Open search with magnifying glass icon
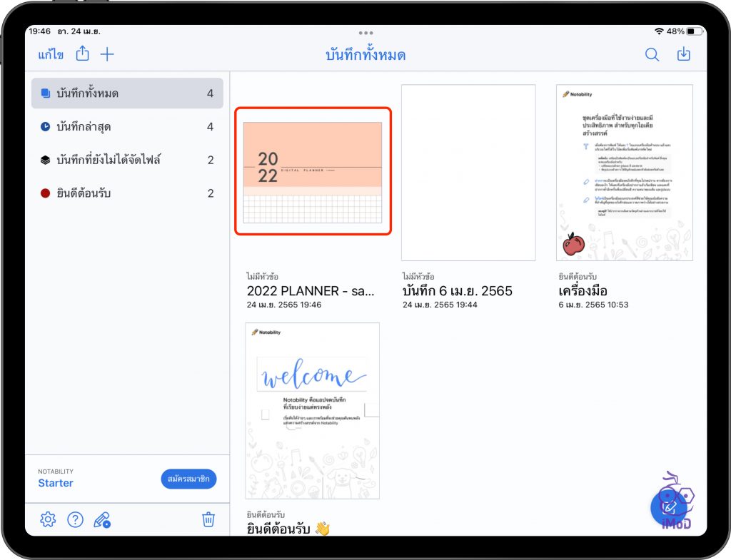 [652, 55]
